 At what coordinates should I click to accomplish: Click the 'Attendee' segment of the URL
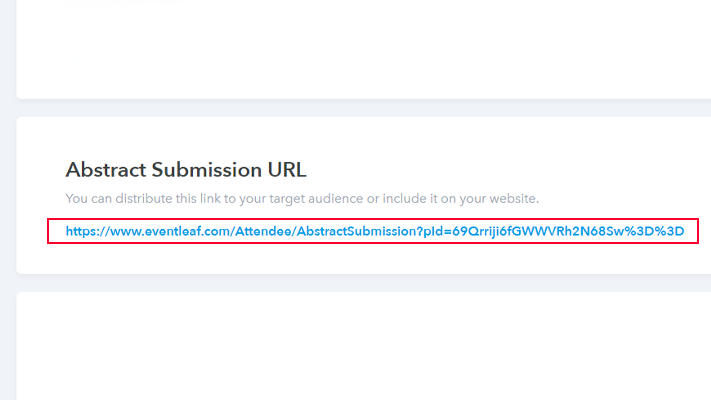tap(266, 232)
